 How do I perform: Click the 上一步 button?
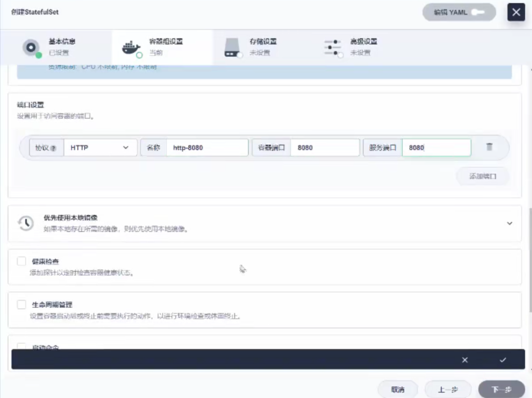448,389
